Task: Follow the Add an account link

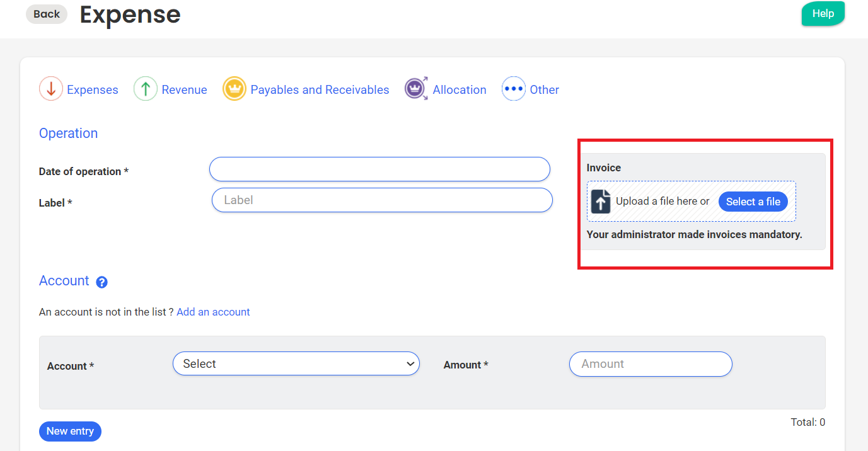Action: (x=213, y=312)
